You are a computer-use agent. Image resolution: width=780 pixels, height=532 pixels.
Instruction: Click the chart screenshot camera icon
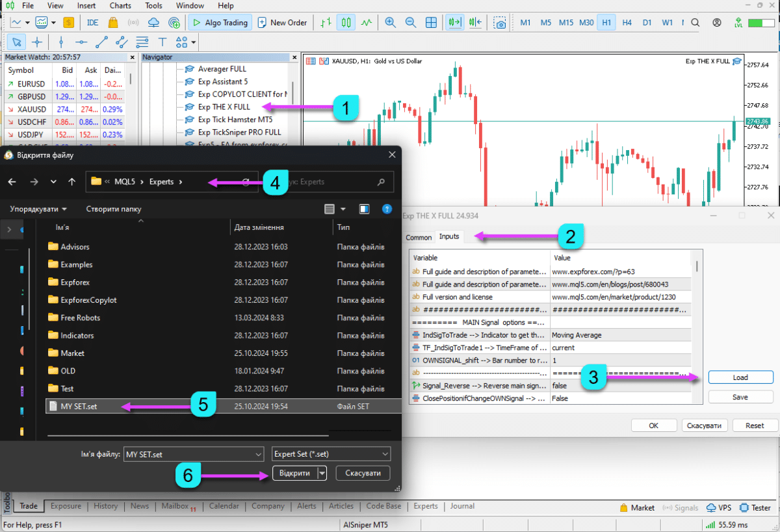click(500, 23)
